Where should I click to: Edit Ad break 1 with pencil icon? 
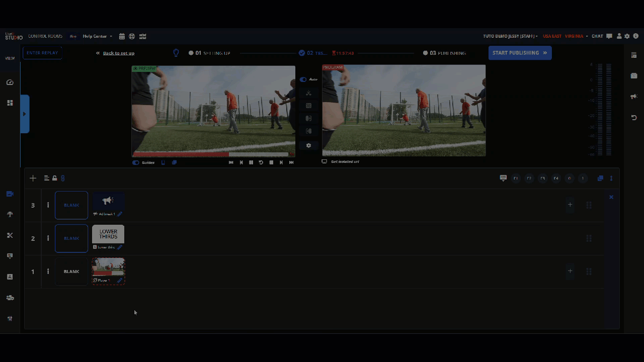(120, 214)
